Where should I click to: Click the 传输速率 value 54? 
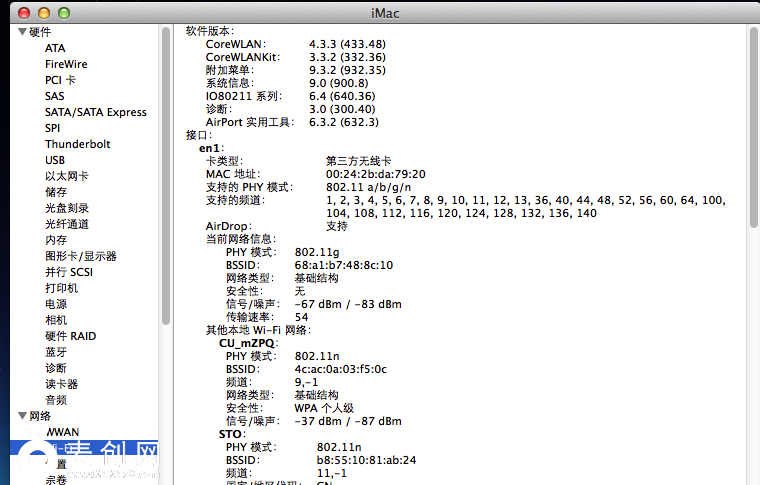pyautogui.click(x=301, y=317)
